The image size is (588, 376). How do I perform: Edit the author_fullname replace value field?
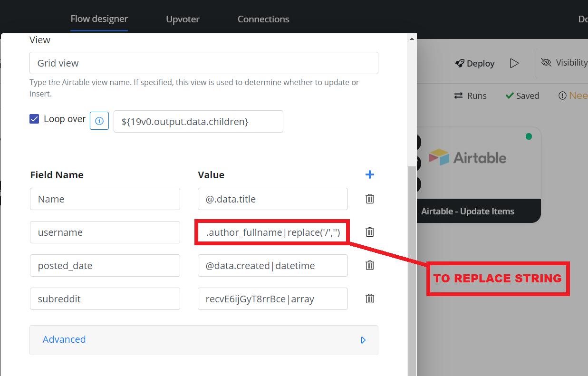point(273,232)
